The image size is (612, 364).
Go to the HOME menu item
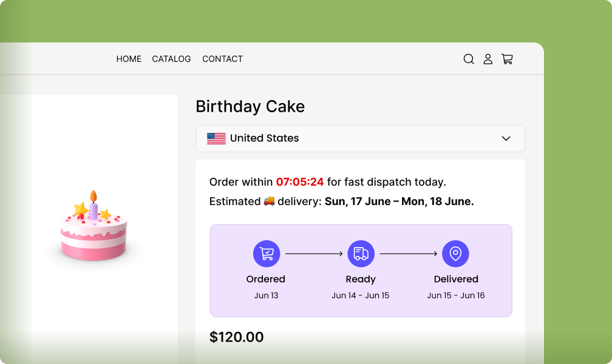[x=129, y=59]
